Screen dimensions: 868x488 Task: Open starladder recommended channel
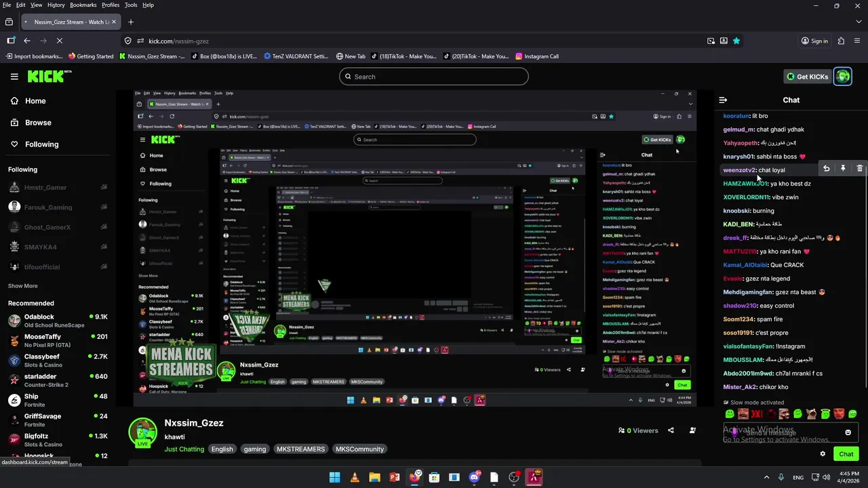(x=58, y=380)
